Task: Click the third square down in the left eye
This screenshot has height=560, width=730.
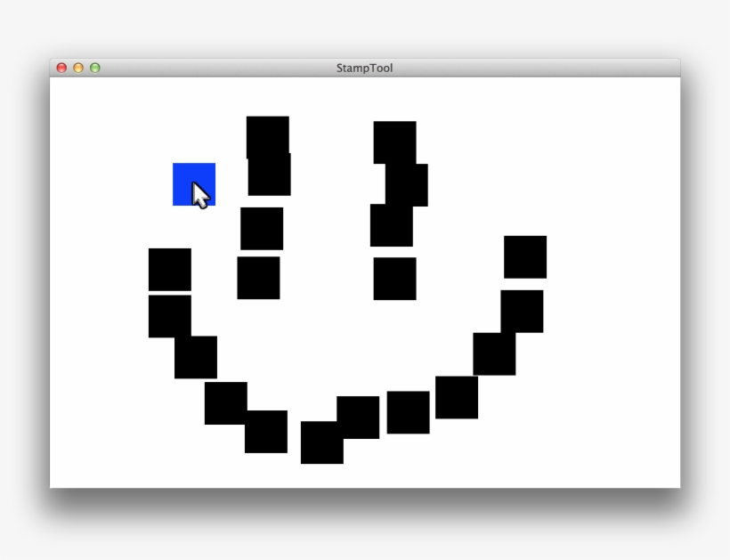Action: (x=262, y=229)
